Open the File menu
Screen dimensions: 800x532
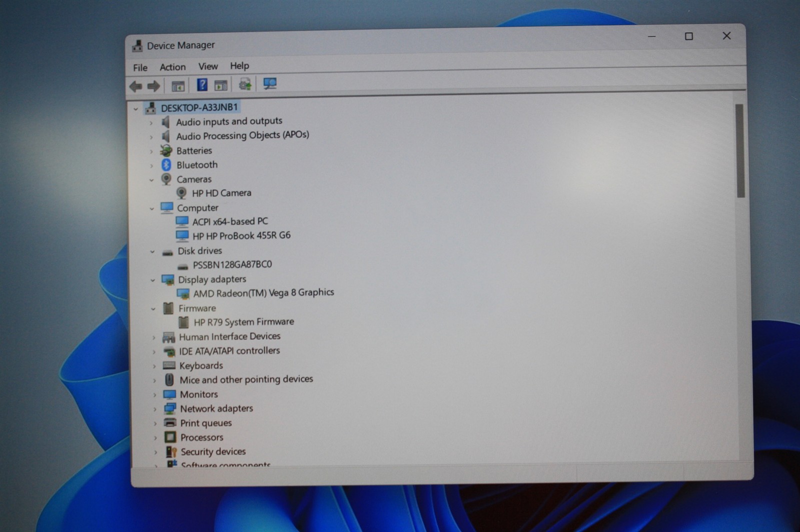[140, 67]
